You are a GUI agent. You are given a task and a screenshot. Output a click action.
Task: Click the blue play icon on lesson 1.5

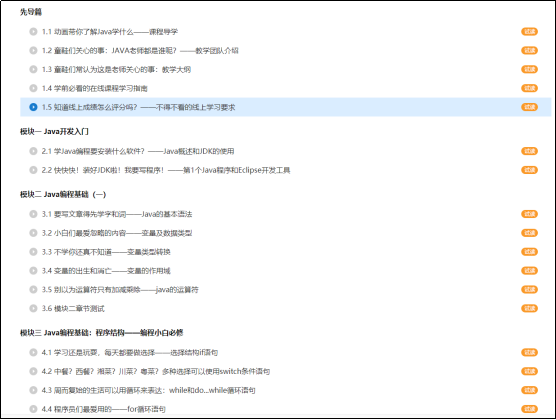(x=33, y=107)
